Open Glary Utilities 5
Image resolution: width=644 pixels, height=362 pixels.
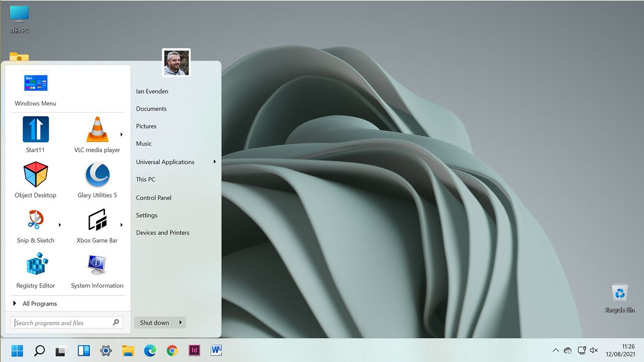coord(97,180)
